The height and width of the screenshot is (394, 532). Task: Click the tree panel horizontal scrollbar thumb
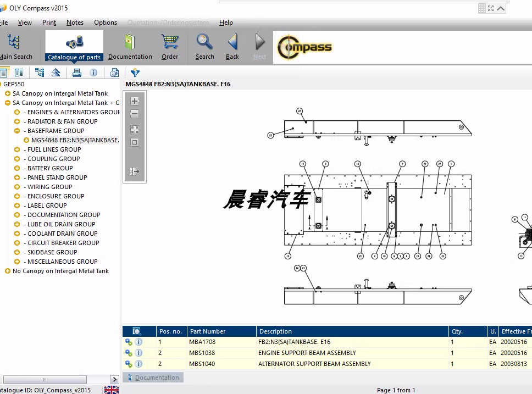pos(45,379)
